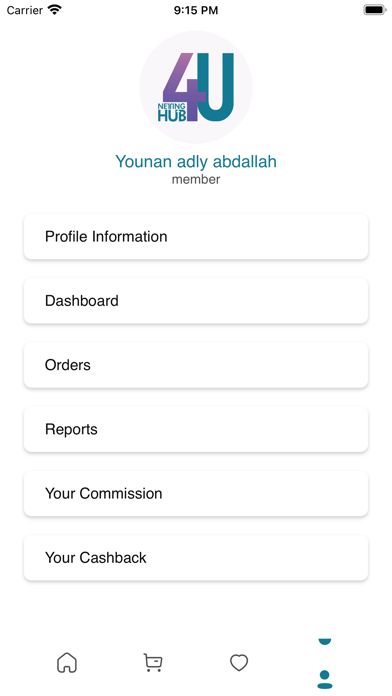Tap the Home icon in bottom bar
Screen dimensions: 392x696
pos(67,663)
